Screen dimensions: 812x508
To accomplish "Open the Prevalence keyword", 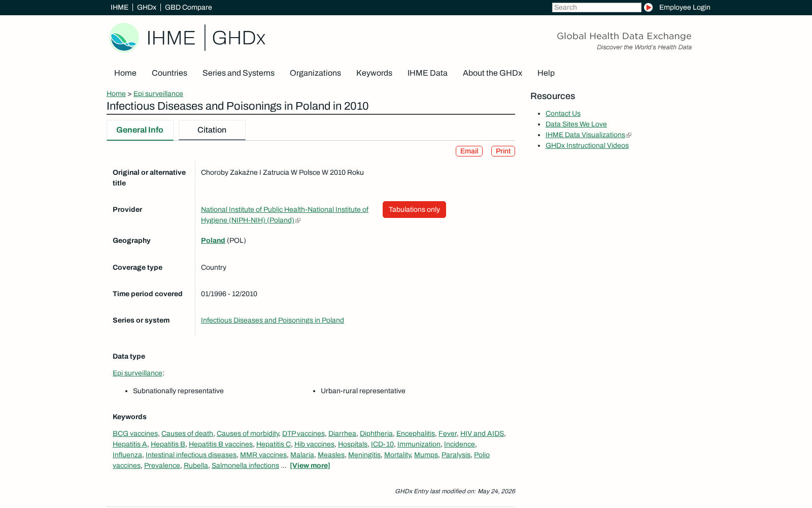I will pyautogui.click(x=162, y=465).
